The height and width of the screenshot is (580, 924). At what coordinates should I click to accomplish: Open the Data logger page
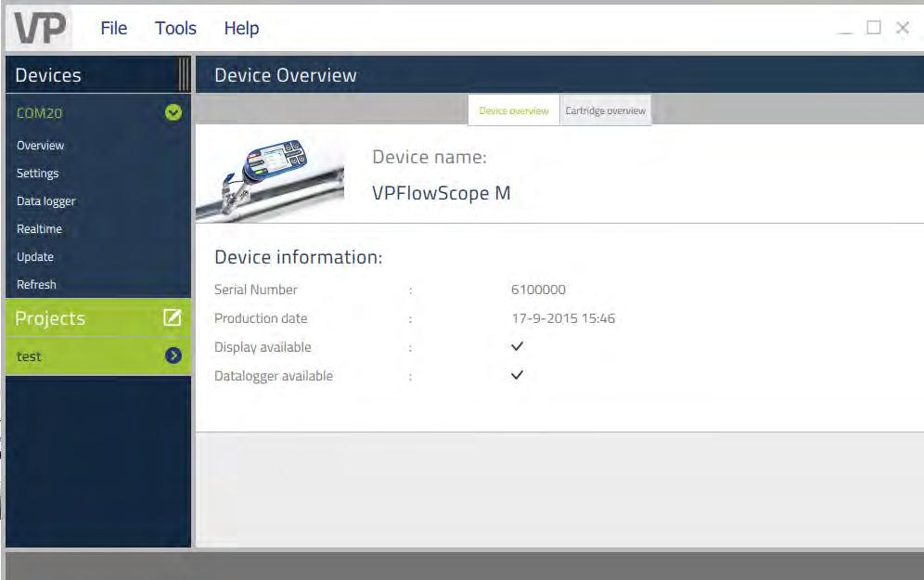46,201
